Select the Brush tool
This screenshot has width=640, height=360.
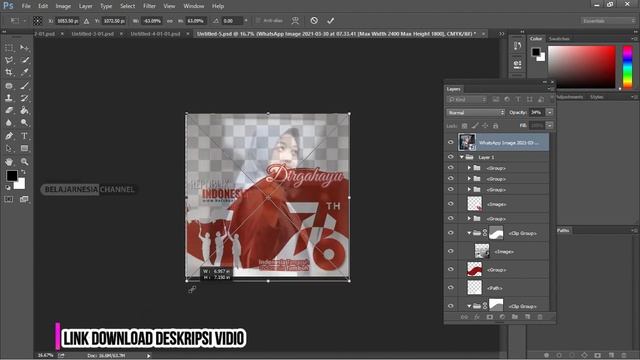coord(24,86)
